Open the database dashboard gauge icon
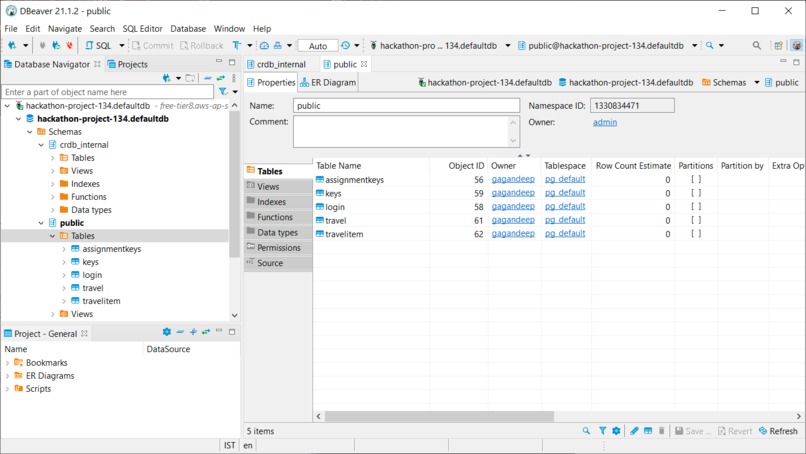The height and width of the screenshot is (454, 806). point(264,45)
